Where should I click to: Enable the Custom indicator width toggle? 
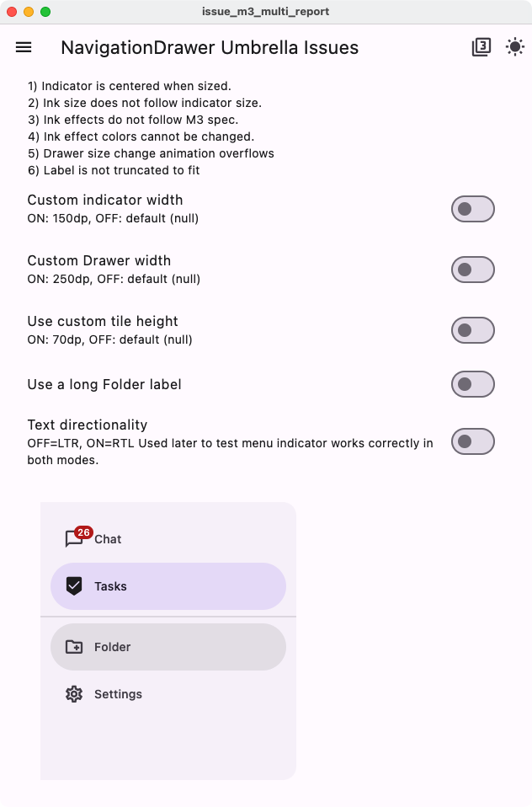point(472,208)
